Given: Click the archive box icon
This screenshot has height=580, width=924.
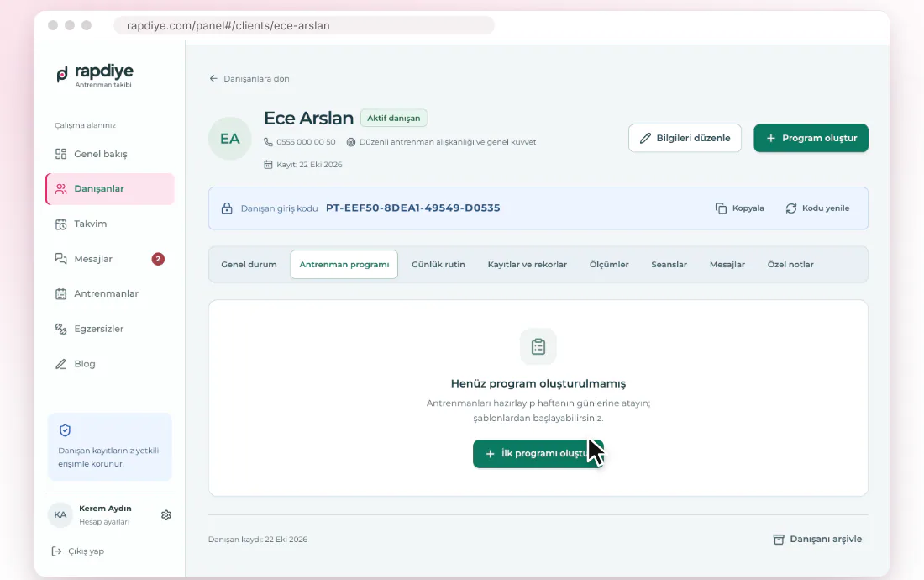Looking at the screenshot, I should pyautogui.click(x=779, y=540).
